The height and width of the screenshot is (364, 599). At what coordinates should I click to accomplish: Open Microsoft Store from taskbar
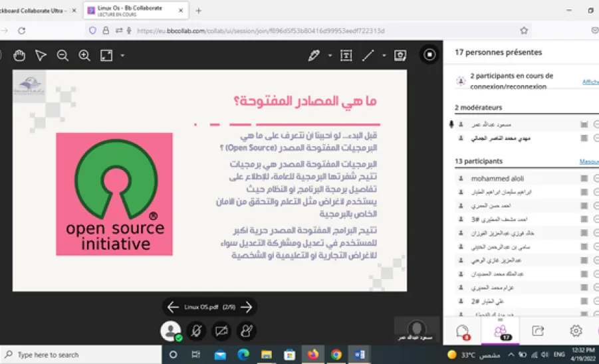[290, 355]
